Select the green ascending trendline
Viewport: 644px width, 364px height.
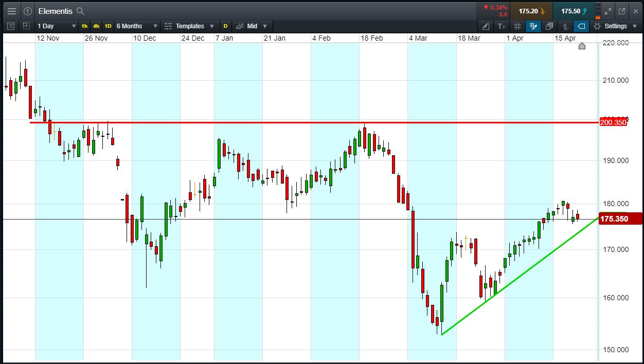[520, 276]
